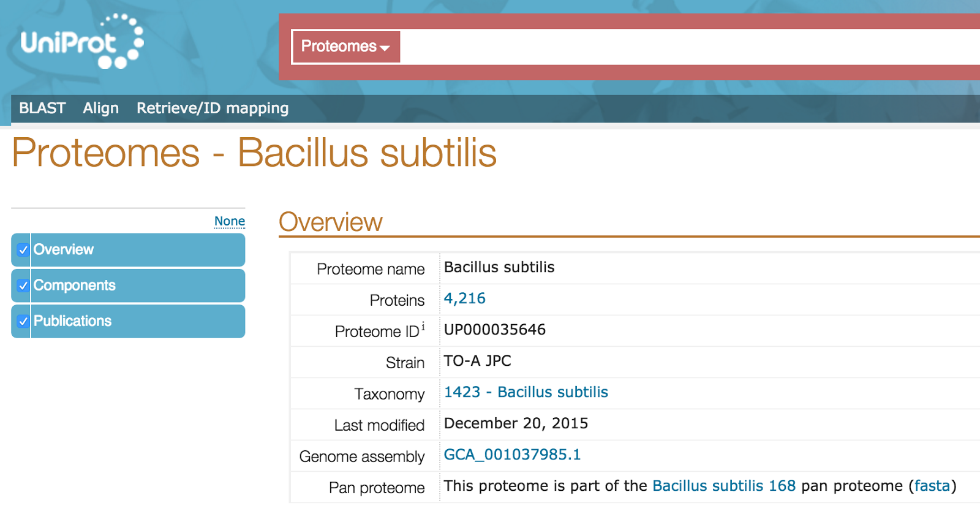The width and height of the screenshot is (980, 511).
Task: Open genome assembly GCA_001037985.1 link
Action: [x=512, y=455]
